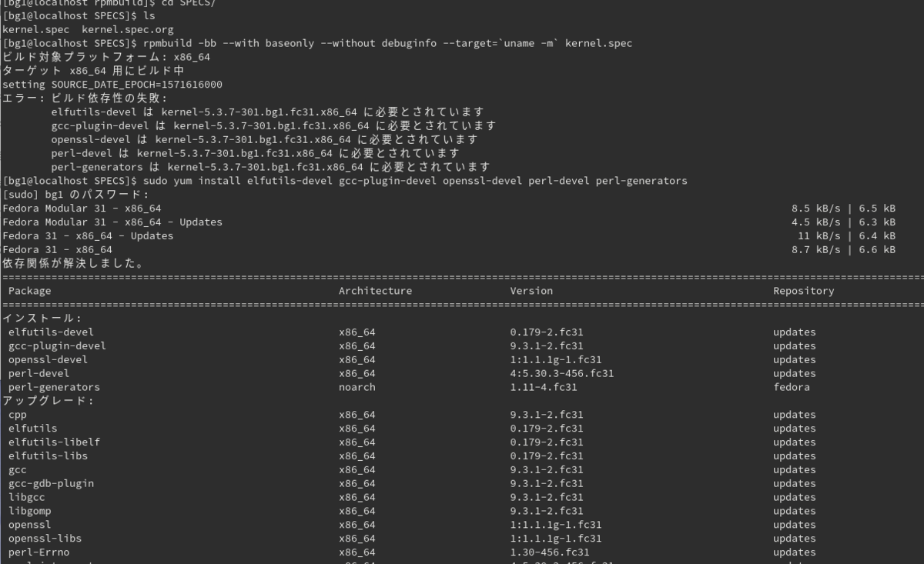This screenshot has height=564, width=924.
Task: Click the '8.5 kB/s | 6.5 kB' download speed
Action: [x=843, y=209]
